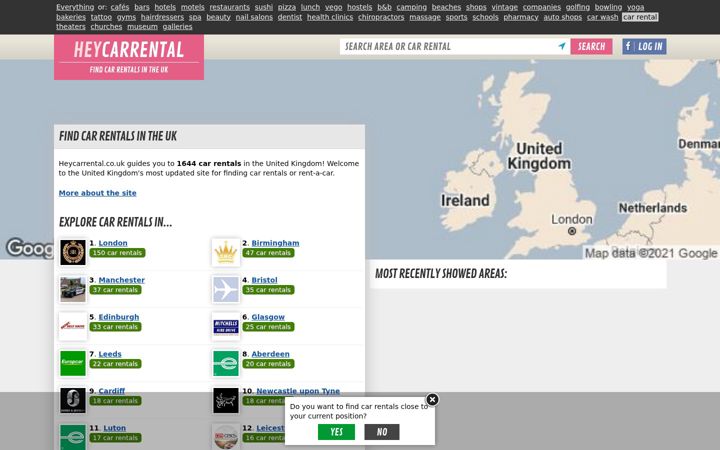Select the chiropractors category link
This screenshot has width=720, height=450.
(381, 17)
